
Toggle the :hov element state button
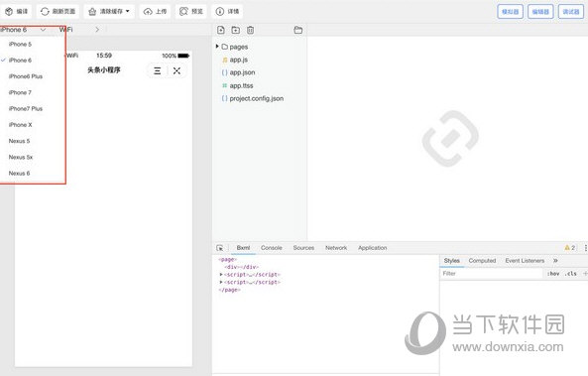coord(553,274)
